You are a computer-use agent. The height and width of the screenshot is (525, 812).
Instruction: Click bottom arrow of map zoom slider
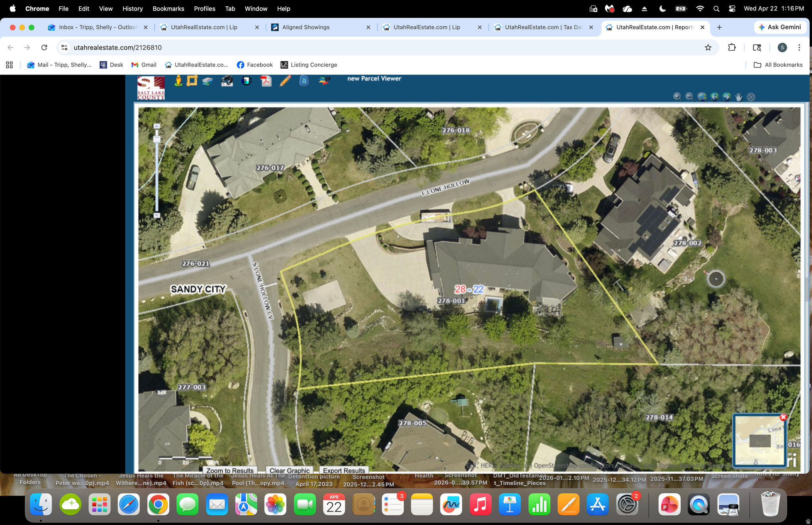pos(157,215)
